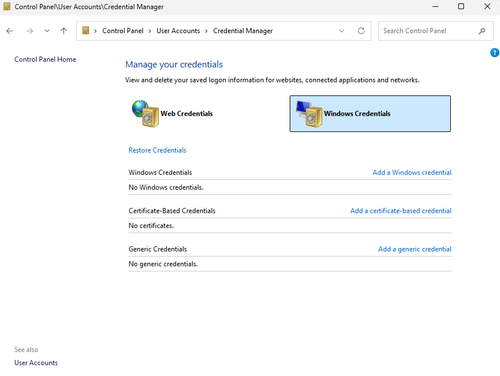
Task: Click Add a generic credential
Action: 415,249
